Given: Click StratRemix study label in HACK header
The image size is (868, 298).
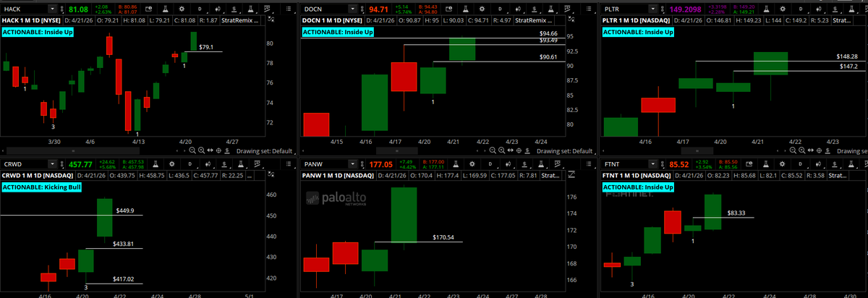Looking at the screenshot, I should (241, 20).
